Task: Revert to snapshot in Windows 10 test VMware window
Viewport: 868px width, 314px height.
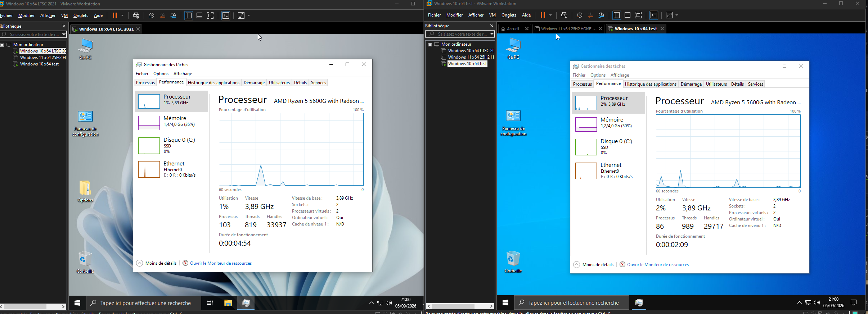Action: pyautogui.click(x=590, y=15)
